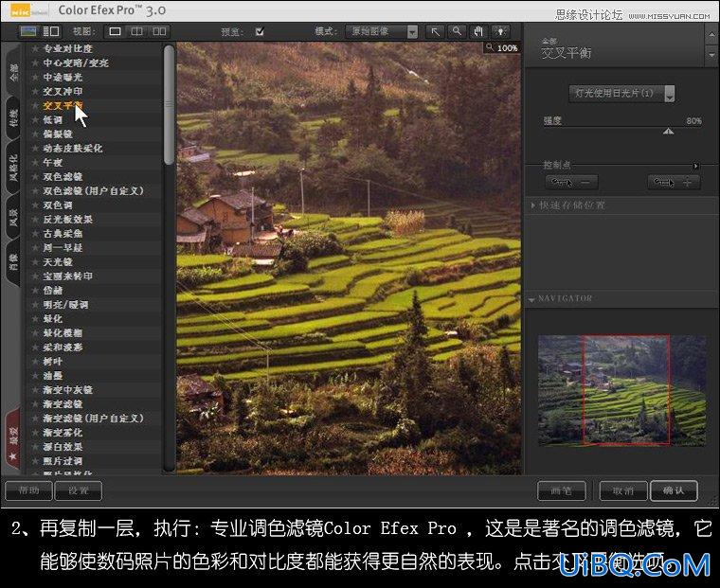This screenshot has width=720, height=588.
Task: Open the red favorites star tab
Action: (13, 439)
